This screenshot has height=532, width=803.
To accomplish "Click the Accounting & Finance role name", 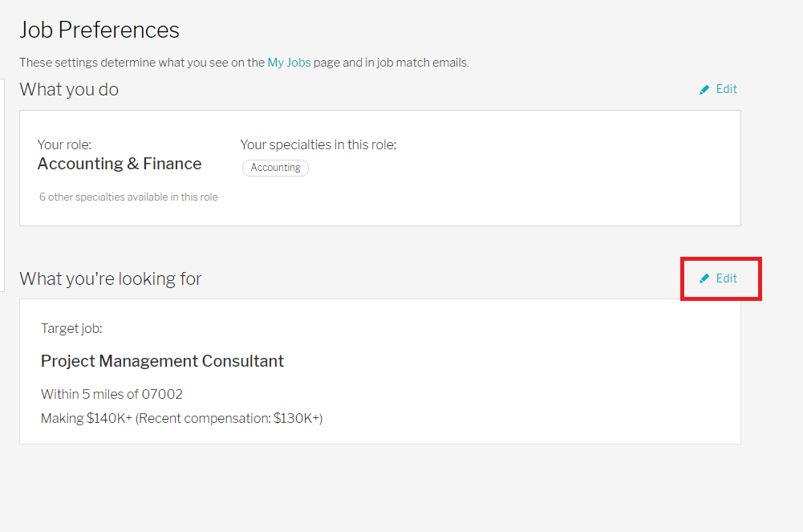I will click(120, 164).
